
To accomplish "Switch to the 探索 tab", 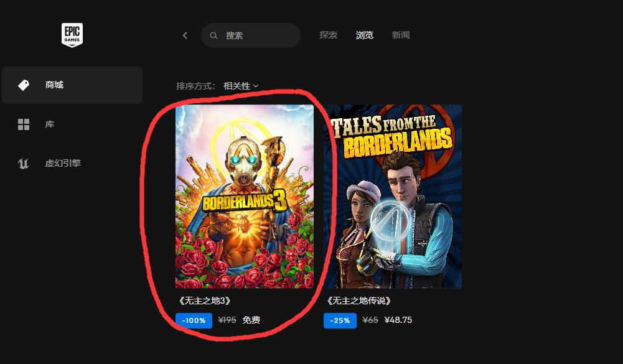I will (328, 35).
